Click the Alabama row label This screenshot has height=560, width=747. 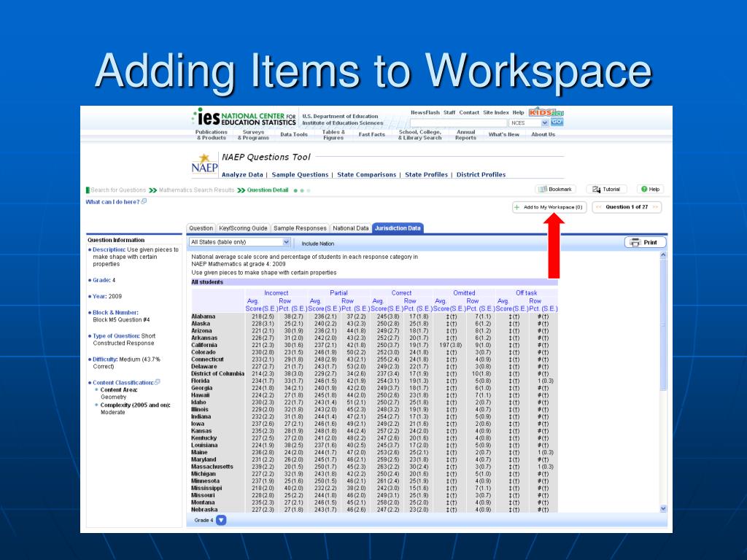click(204, 316)
